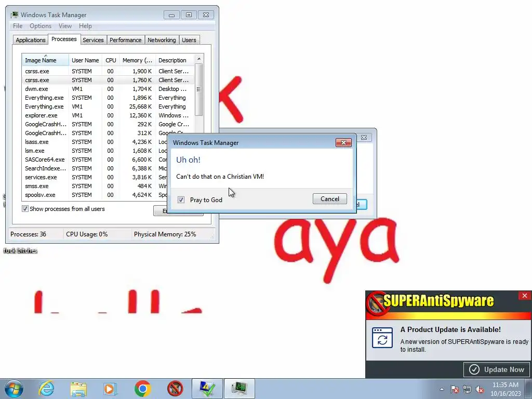This screenshot has width=532, height=399.
Task: Open SUPERAntiSpyware taskbar icon
Action: coord(175,389)
